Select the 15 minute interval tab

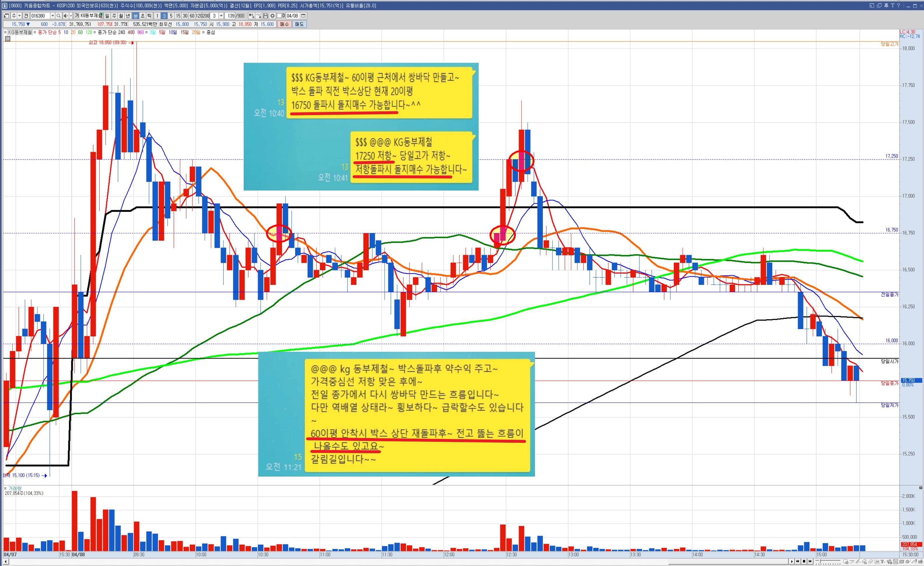[178, 16]
